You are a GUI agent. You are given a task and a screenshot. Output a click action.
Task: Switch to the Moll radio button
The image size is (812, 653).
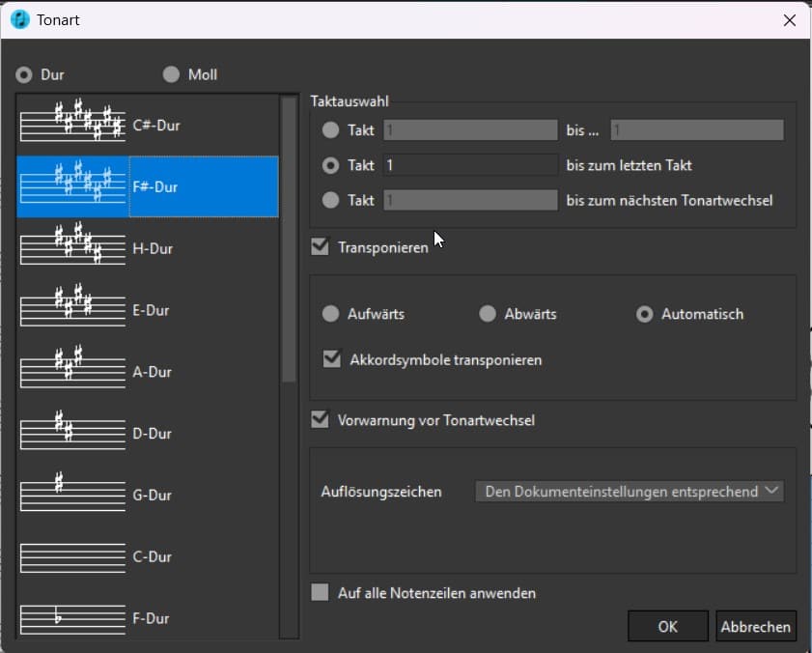[172, 74]
